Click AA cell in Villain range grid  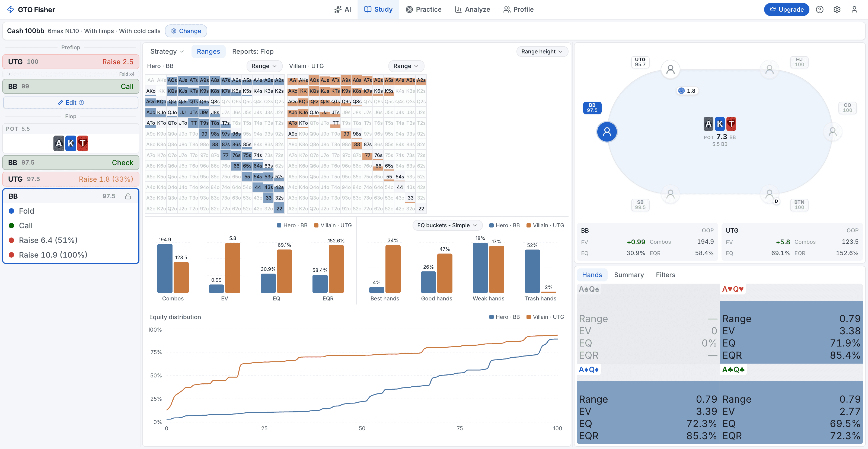coord(292,80)
